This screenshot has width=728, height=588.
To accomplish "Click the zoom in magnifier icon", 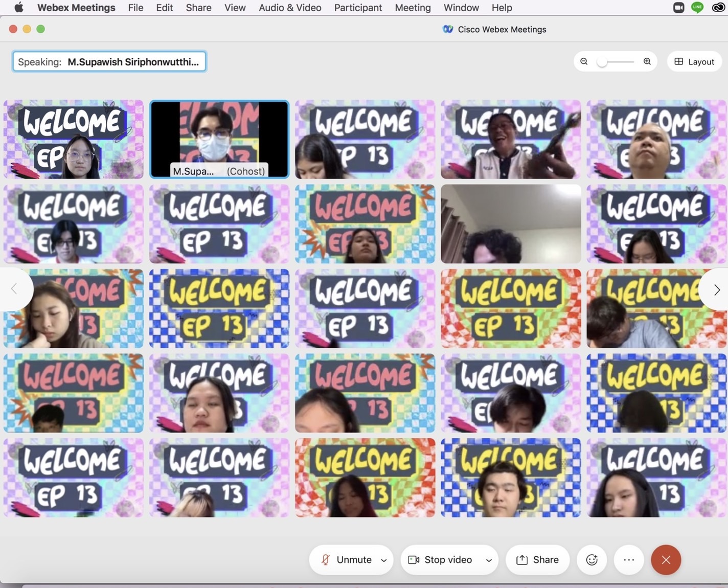I will click(647, 61).
